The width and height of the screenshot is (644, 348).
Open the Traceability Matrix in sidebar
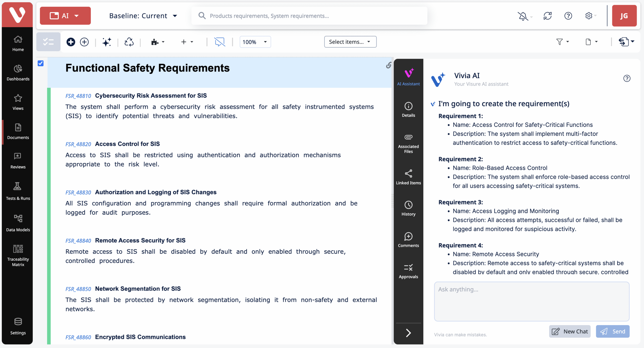(18, 255)
